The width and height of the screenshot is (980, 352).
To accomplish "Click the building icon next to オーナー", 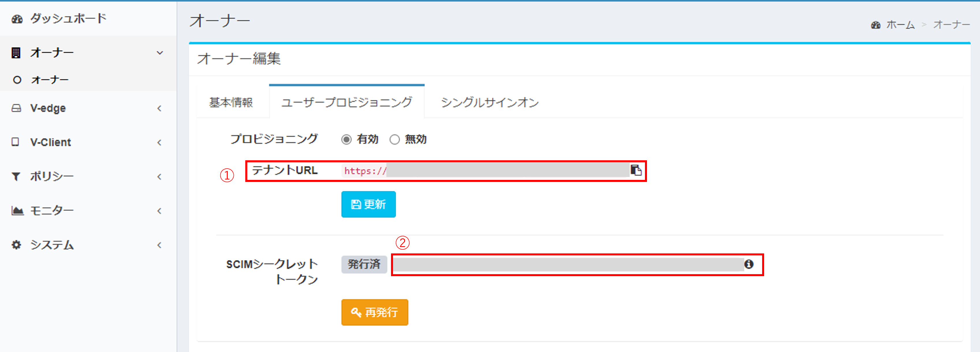I will (x=16, y=53).
